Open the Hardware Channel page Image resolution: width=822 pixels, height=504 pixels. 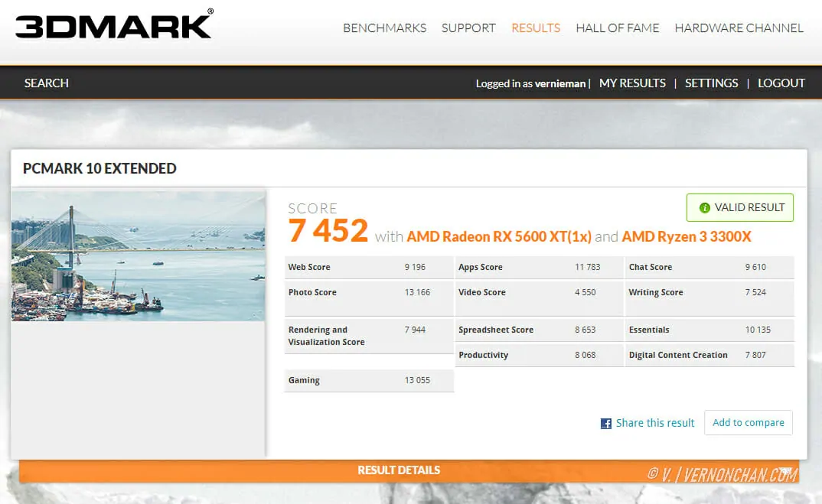click(739, 28)
